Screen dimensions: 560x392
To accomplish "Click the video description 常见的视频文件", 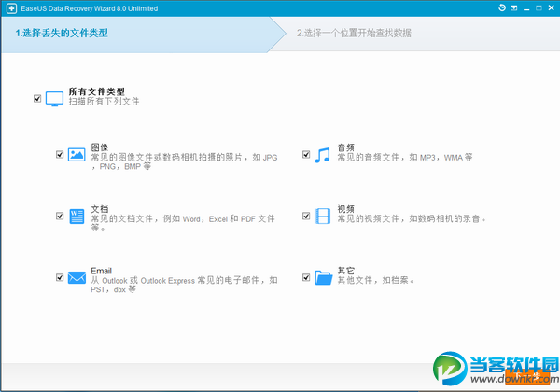I will pyautogui.click(x=413, y=218).
